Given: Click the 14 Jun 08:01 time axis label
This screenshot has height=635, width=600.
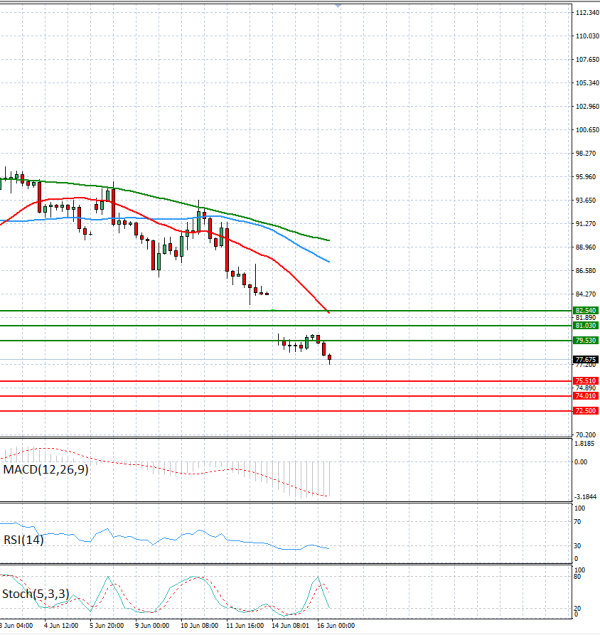Looking at the screenshot, I should (290, 626).
